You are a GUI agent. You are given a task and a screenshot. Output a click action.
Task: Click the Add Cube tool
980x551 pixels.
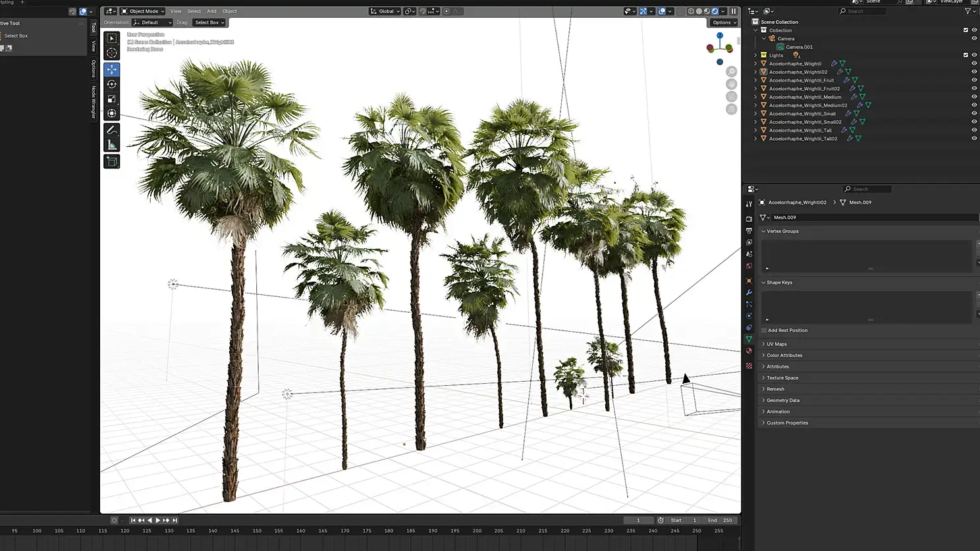point(112,161)
